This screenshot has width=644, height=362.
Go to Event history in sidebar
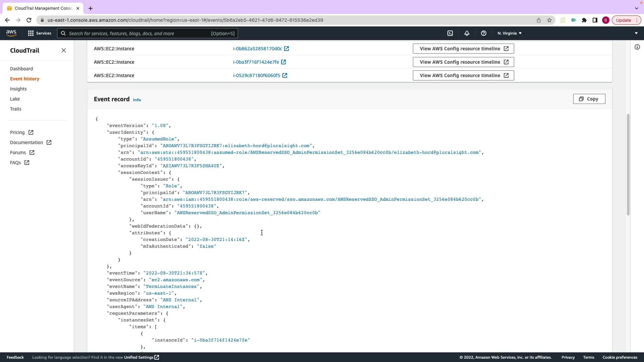tap(24, 79)
